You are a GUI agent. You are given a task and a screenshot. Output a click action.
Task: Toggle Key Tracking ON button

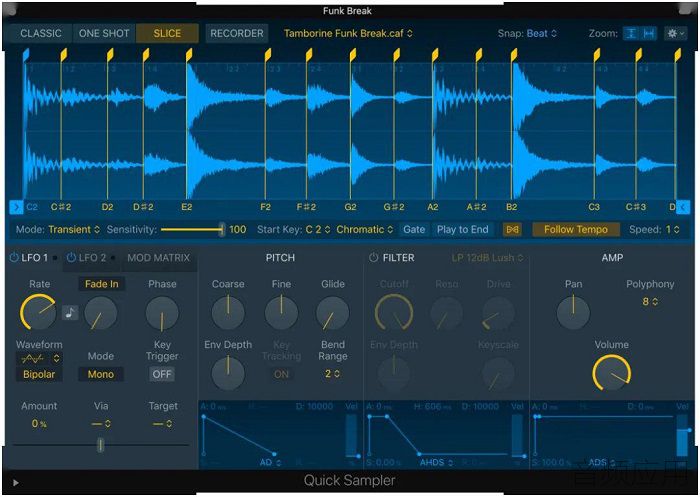point(281,374)
